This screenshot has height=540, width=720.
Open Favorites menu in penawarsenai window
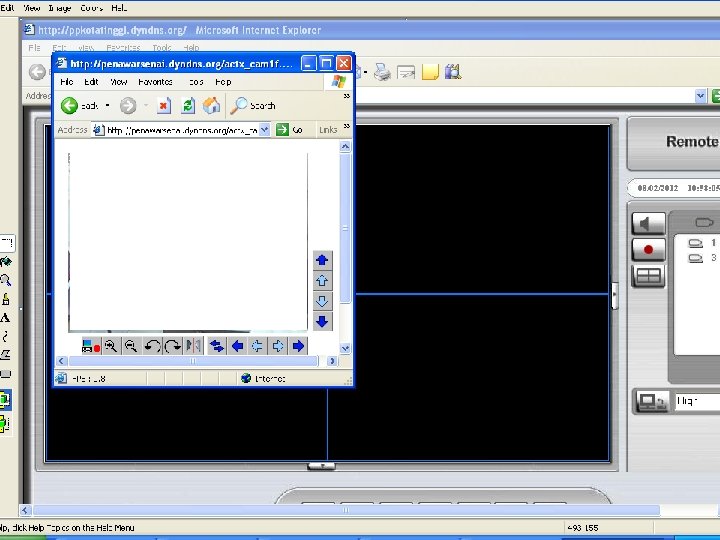155,82
